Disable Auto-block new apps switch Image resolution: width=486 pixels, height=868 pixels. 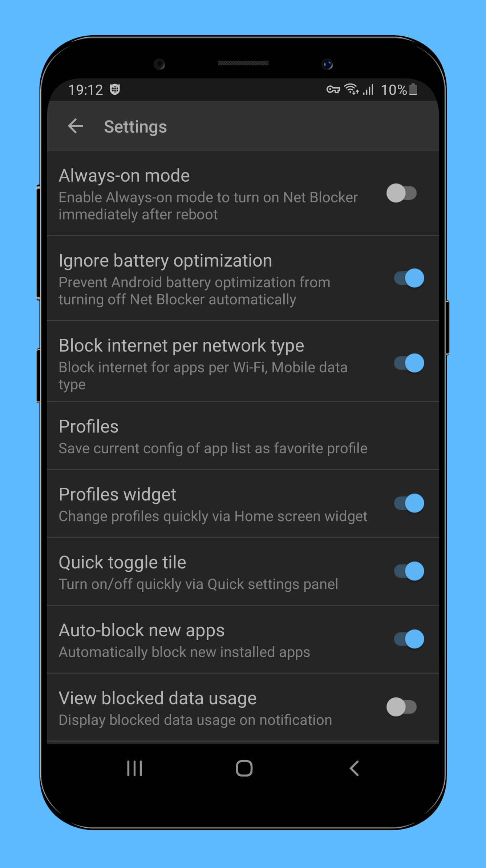tap(409, 639)
